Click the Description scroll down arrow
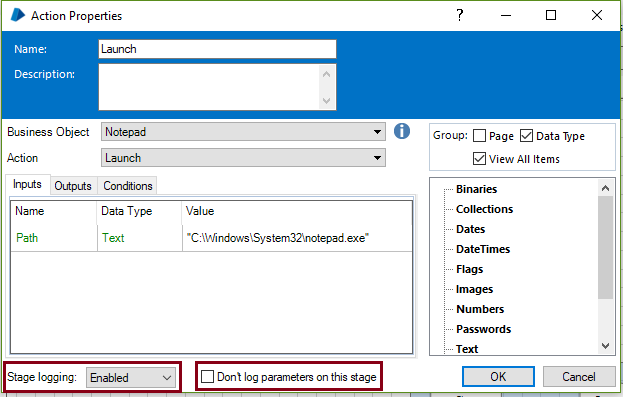The width and height of the screenshot is (623, 397). click(327, 101)
